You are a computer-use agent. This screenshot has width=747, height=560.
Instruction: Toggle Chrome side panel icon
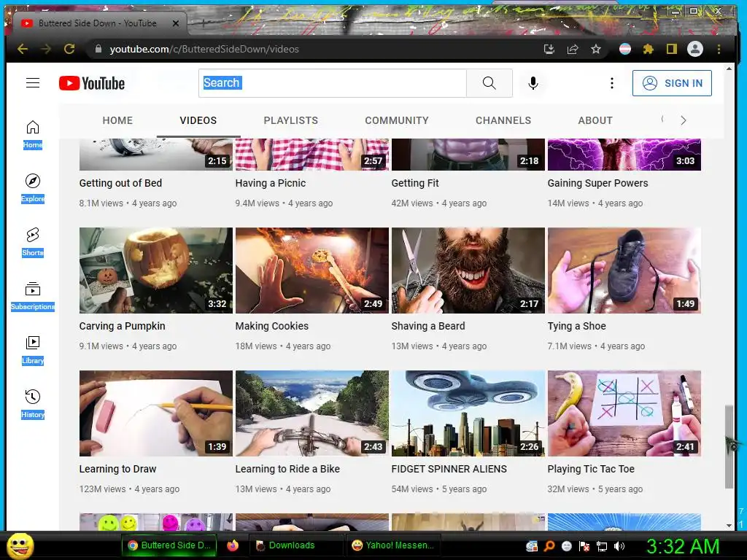pos(671,49)
